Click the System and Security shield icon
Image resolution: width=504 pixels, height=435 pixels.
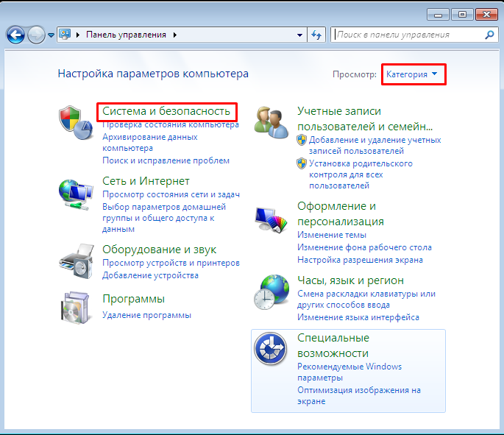(76, 122)
